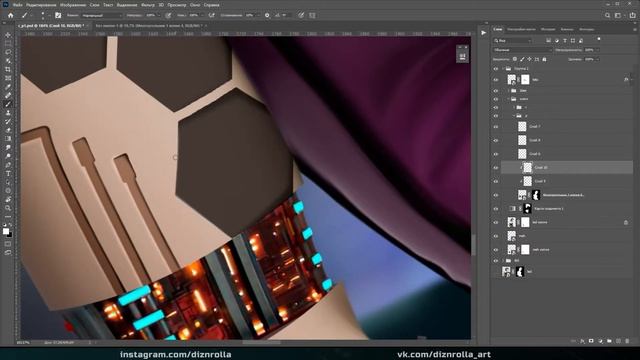
Task: Add a layer mask from panel bottom
Action: click(x=591, y=341)
